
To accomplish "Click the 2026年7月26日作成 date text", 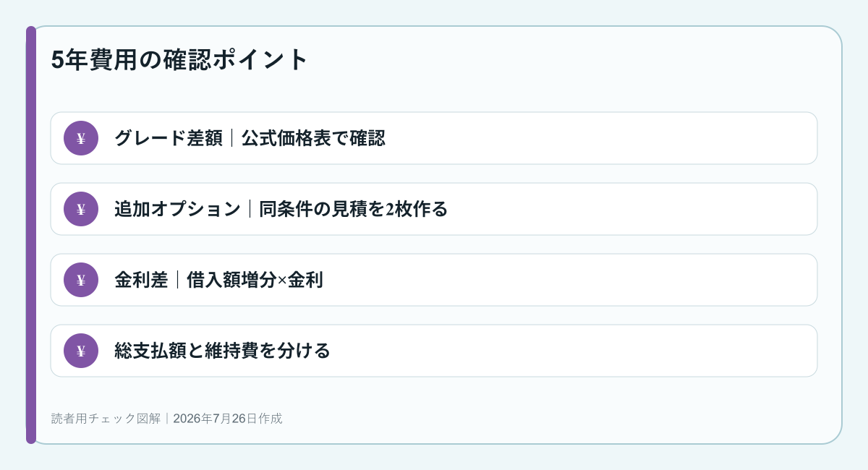I will (x=228, y=418).
